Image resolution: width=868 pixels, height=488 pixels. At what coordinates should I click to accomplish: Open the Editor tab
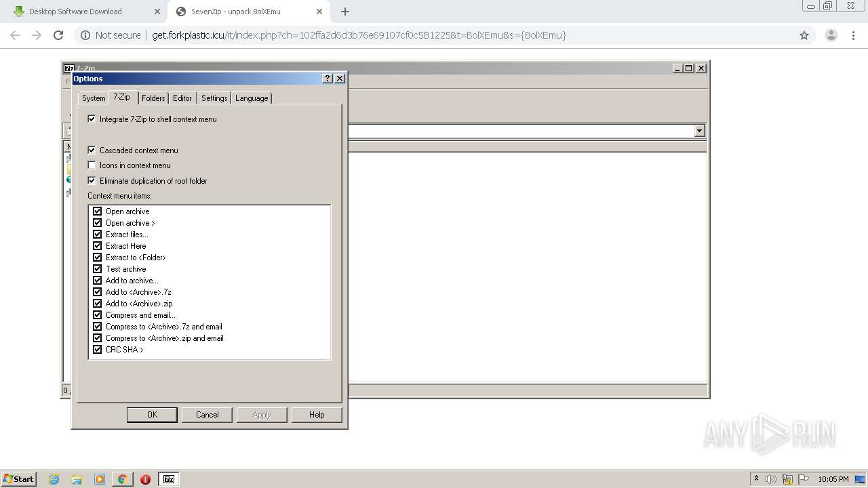(182, 98)
